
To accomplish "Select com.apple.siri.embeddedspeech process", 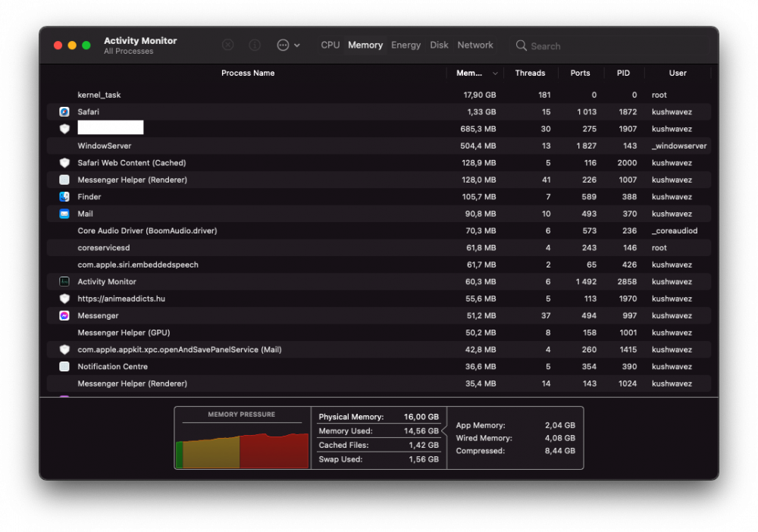I will [138, 264].
